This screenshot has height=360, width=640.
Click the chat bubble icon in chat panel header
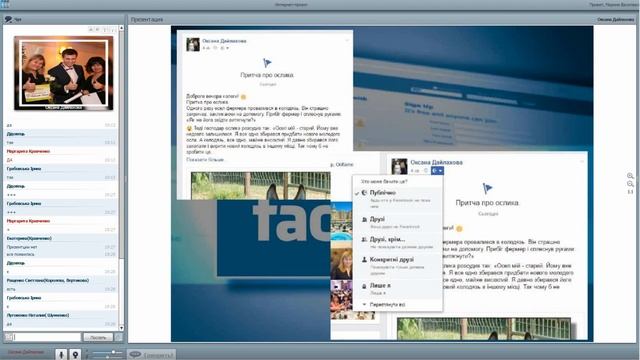click(8, 19)
